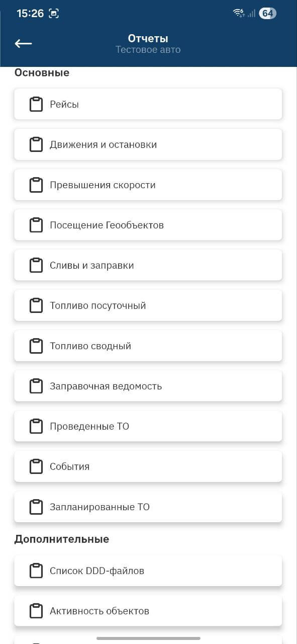
Task: Tap the back arrow in the header
Action: click(x=23, y=43)
